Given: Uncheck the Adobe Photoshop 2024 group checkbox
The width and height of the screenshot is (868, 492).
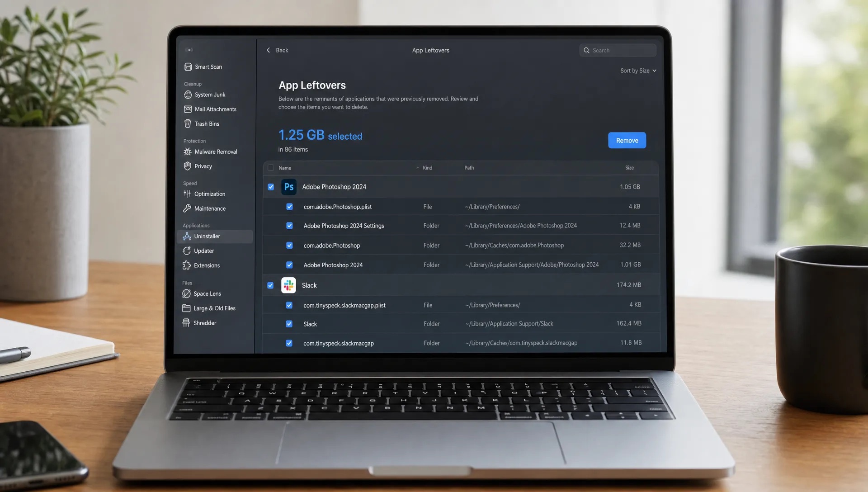Looking at the screenshot, I should tap(271, 187).
